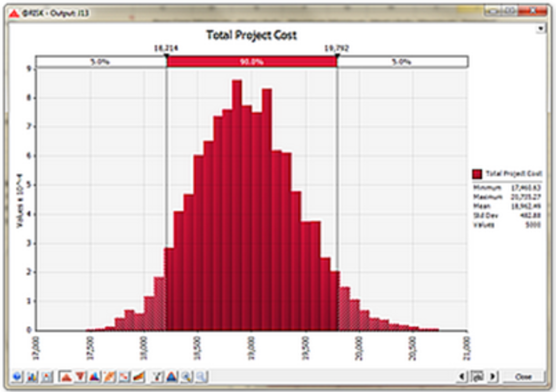Switch to the downward red triangle graph icon

pos(80,377)
